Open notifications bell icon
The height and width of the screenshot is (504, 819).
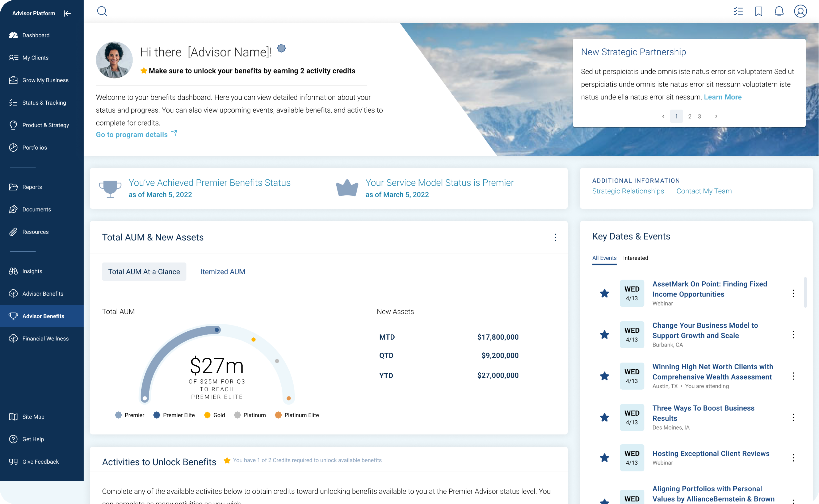779,11
